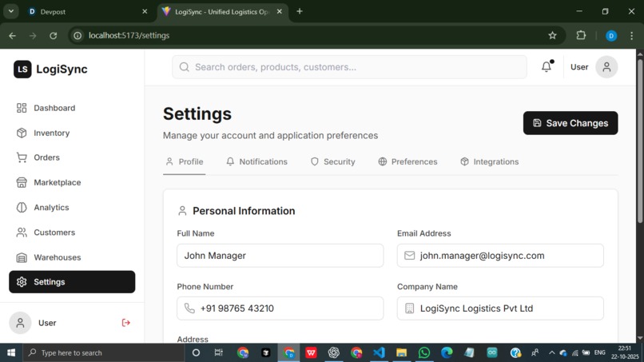Click the red logout icon
Screen dimensions: 644x362
pyautogui.click(x=126, y=323)
